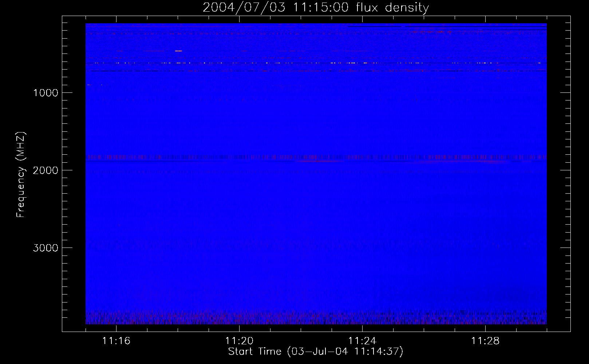
Task: Click the "3000" frequency tick label
Action: [46, 248]
